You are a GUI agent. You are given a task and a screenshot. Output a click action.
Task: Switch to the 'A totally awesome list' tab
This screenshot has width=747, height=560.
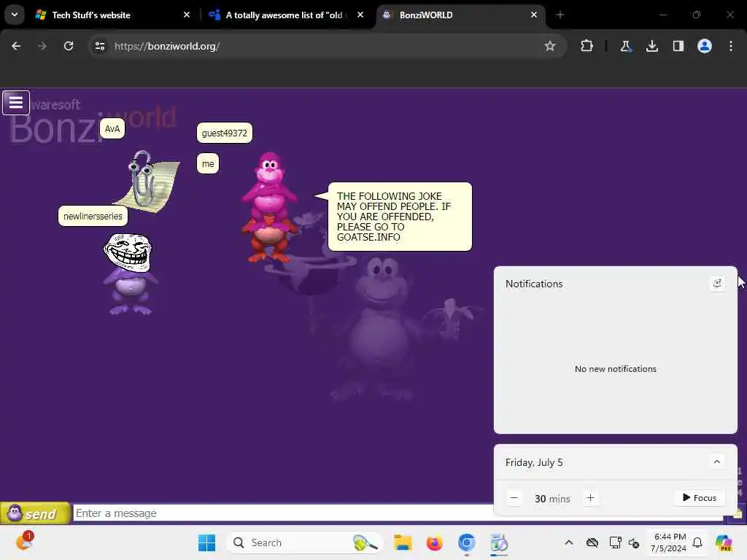point(286,15)
